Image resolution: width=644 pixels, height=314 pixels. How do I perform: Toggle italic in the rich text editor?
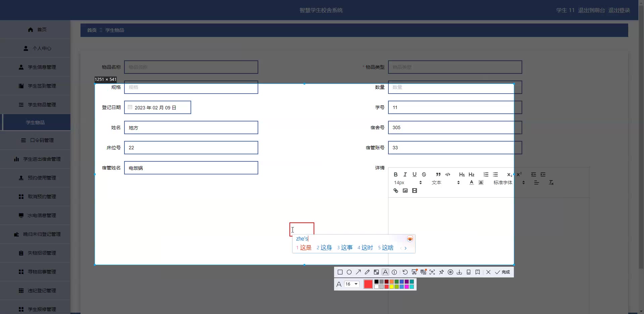405,174
